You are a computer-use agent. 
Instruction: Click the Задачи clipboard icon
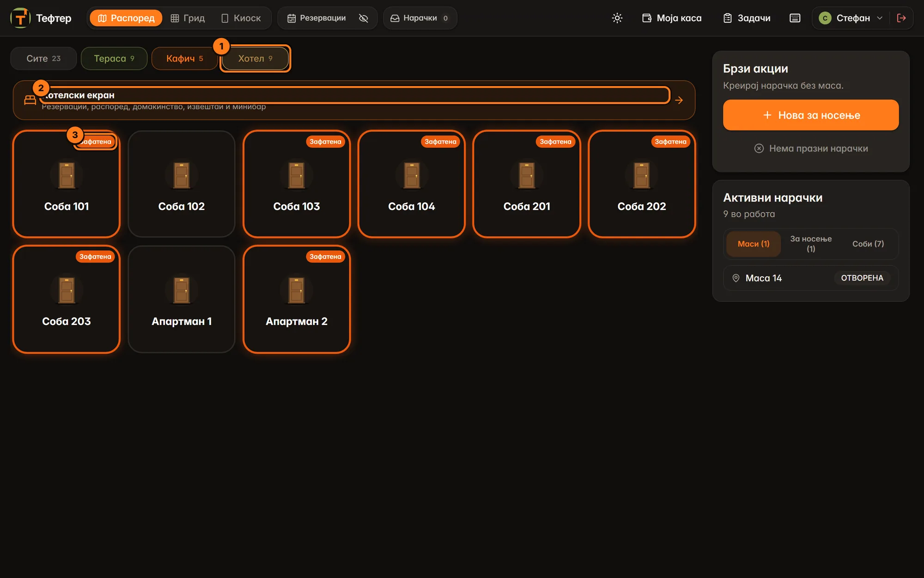point(728,18)
